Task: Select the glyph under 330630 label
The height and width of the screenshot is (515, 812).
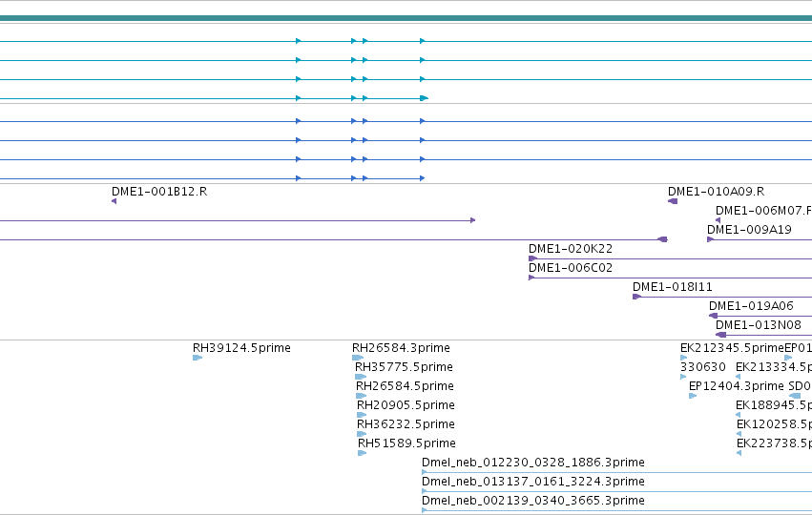Action: click(683, 377)
